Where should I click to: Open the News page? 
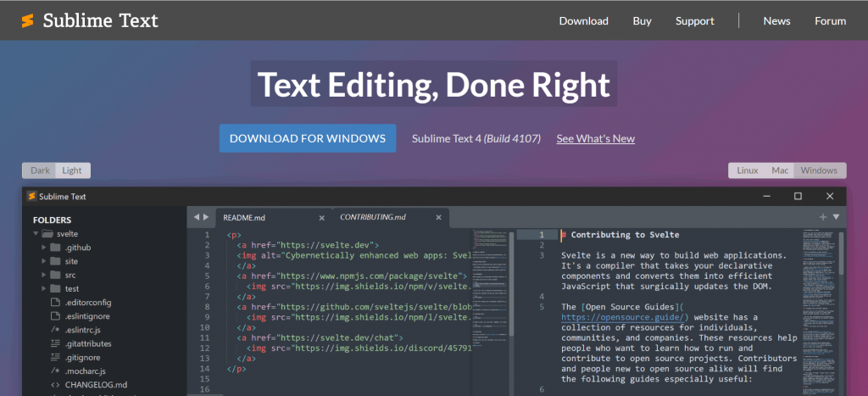tap(776, 21)
